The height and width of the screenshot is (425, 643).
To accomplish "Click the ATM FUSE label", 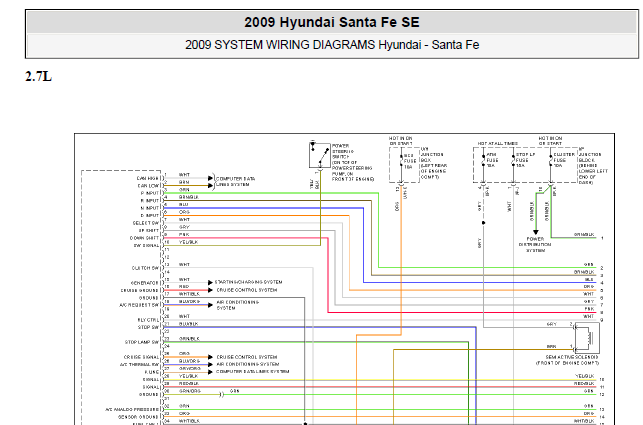I will (x=492, y=160).
